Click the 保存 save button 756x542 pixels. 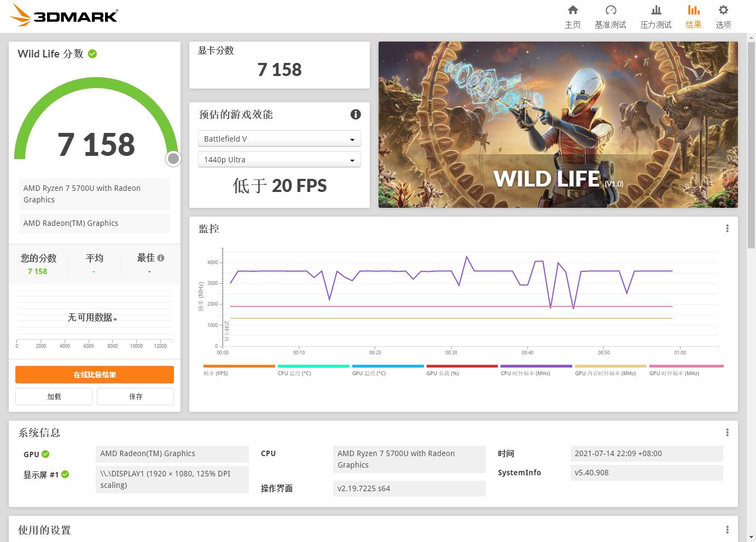[x=135, y=396]
